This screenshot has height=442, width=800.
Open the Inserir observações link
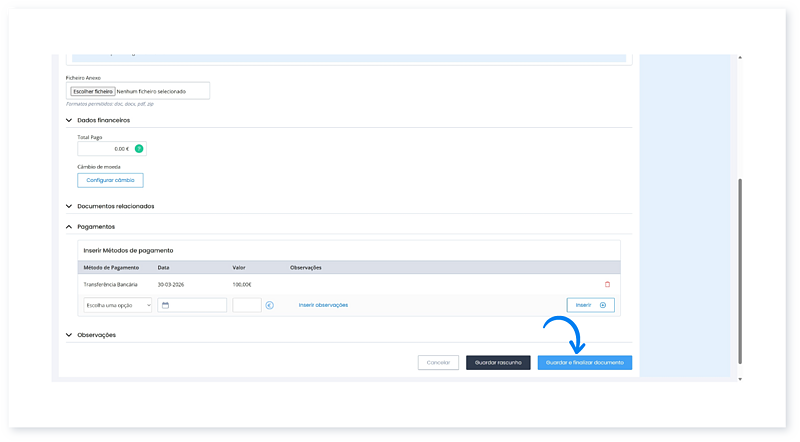323,305
